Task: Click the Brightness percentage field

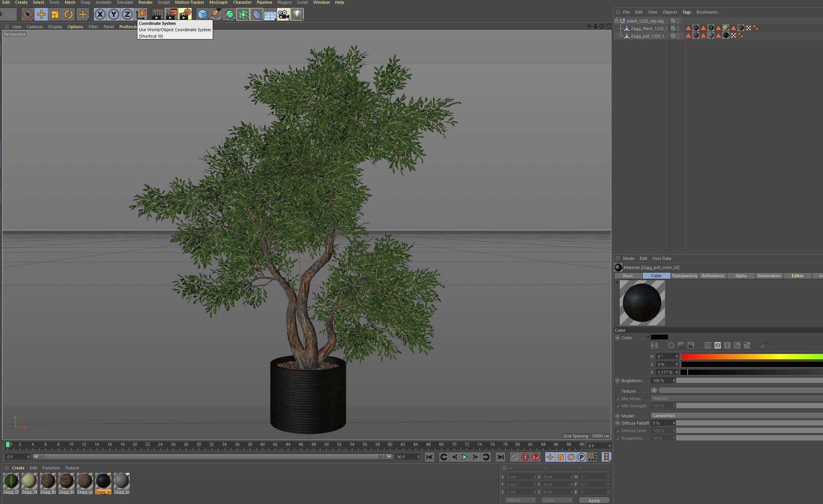Action: 663,381
